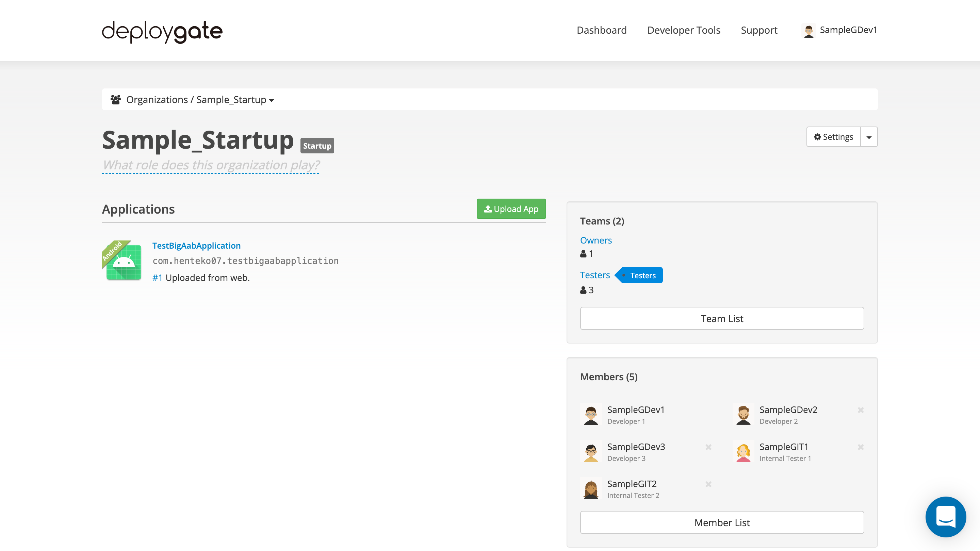This screenshot has width=980, height=551.
Task: Open the Member List
Action: click(x=722, y=522)
